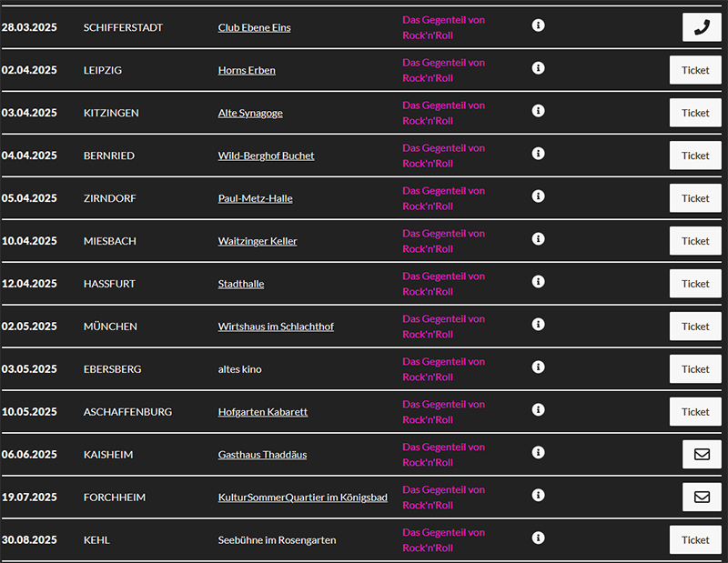Viewport: 728px width, 563px height.
Task: Open info icon for Kitzingen event
Action: (538, 111)
